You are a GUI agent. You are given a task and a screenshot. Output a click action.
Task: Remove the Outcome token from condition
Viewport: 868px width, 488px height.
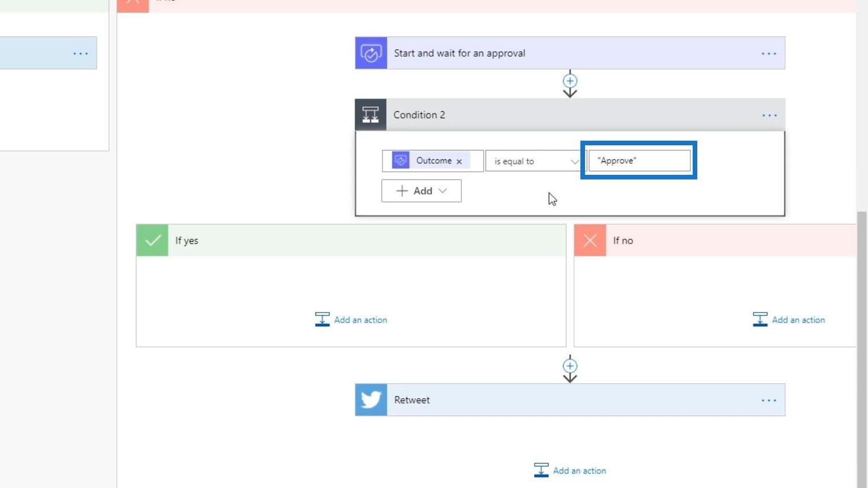click(459, 162)
